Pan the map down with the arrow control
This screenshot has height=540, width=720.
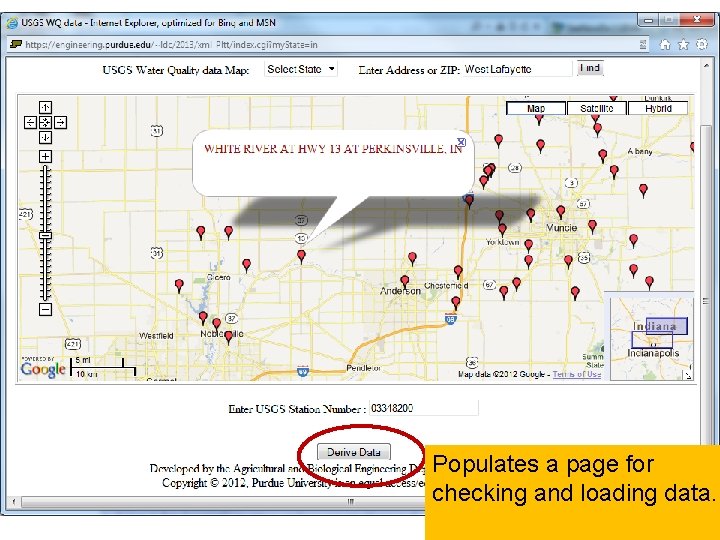pyautogui.click(x=45, y=137)
